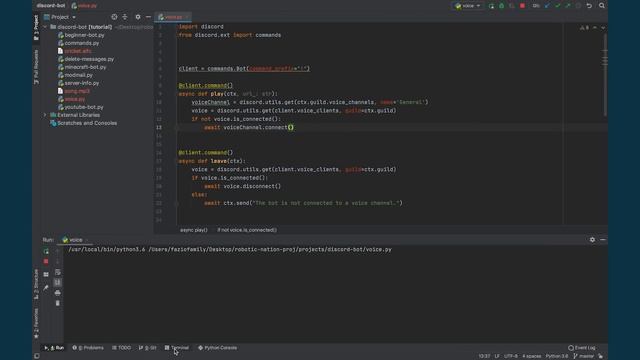Screen dimensions: 640x360
Task: Open the Git tool window tab
Action: click(x=148, y=348)
